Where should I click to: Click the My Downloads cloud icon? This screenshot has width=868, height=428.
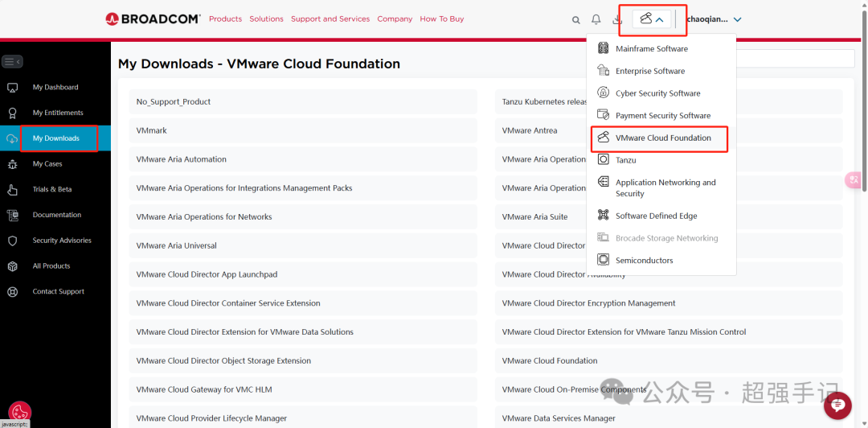pos(11,138)
